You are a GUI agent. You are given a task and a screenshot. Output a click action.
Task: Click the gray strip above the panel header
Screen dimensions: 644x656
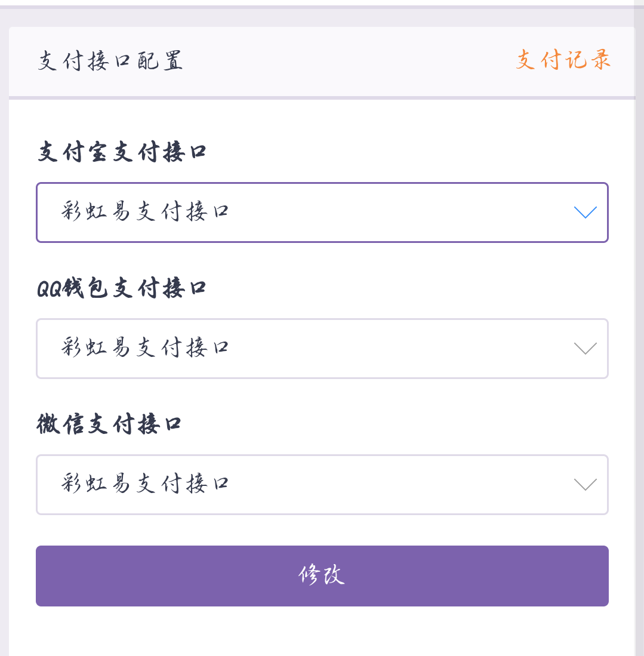[322, 17]
